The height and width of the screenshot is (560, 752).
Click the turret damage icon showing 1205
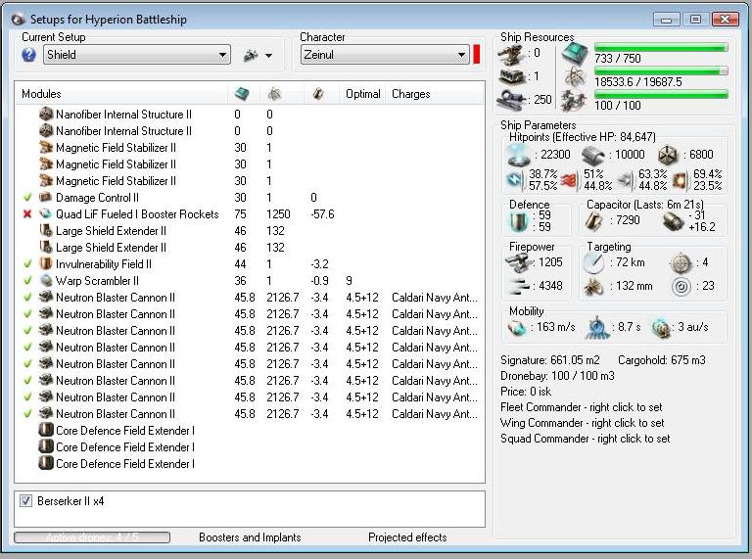pos(520,262)
